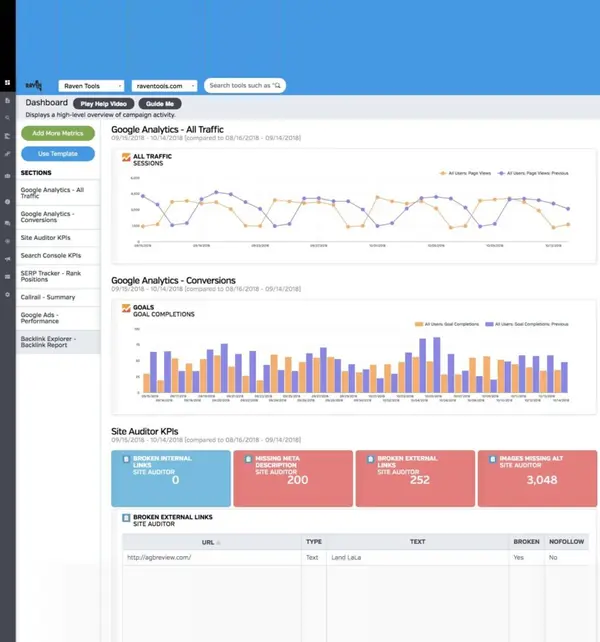Click the Broken External Links table widget icon
The height and width of the screenshot is (642, 600).
pyautogui.click(x=126, y=518)
